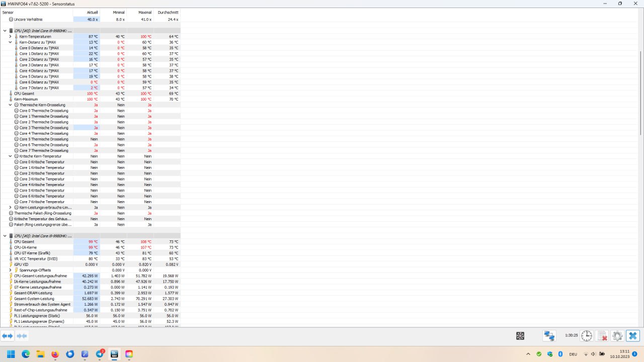Expand the Kern-Leistungsverbrauchs-Limit row
The image size is (644, 362).
click(x=10, y=207)
